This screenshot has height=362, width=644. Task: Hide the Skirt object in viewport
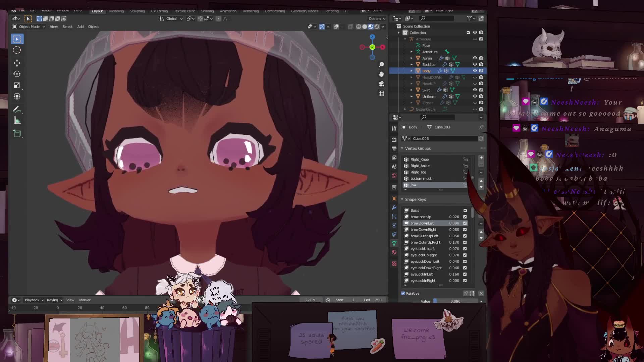coord(475,90)
